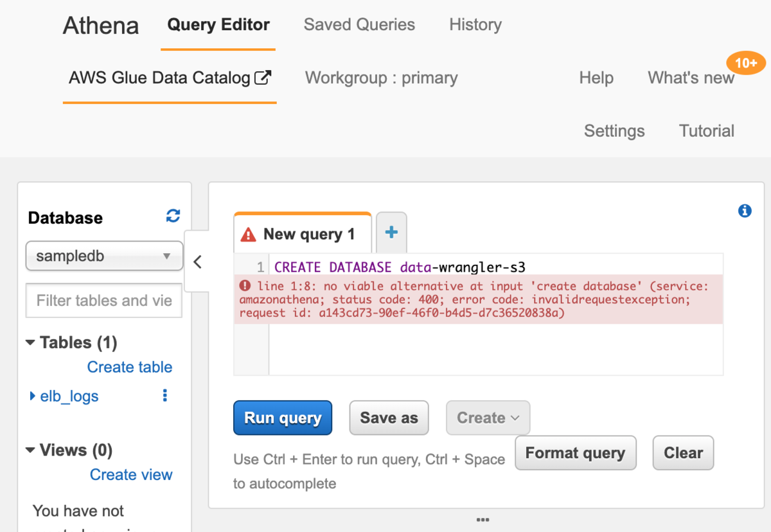This screenshot has height=532, width=771.
Task: Click the Run query button
Action: [x=283, y=418]
